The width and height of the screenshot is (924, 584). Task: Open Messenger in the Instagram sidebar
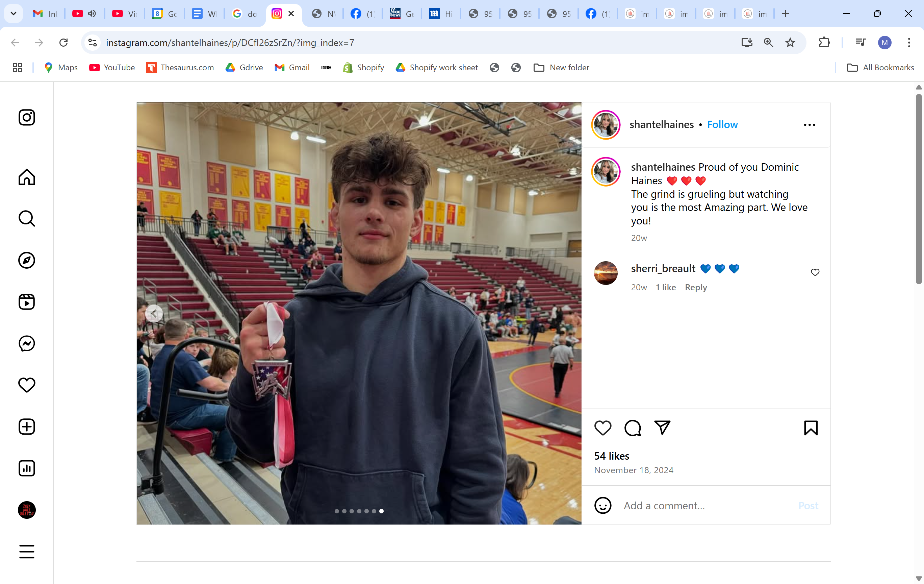(x=26, y=343)
